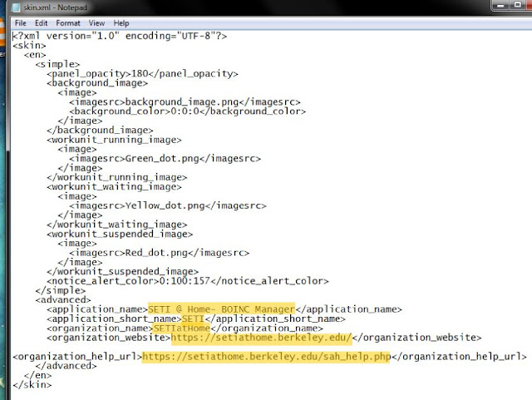This screenshot has width=532, height=400.
Task: Click the closing </en> tag
Action: (37, 376)
